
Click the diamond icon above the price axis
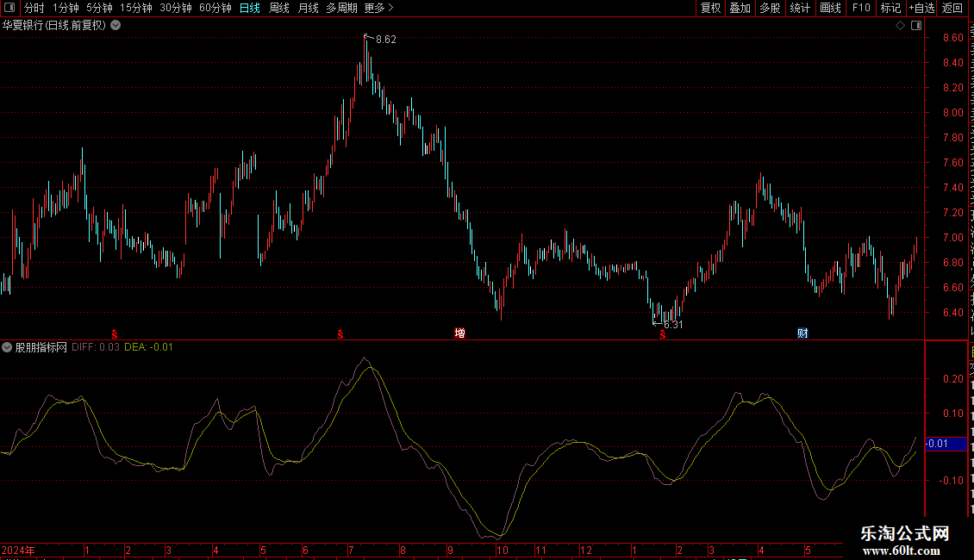pos(900,26)
